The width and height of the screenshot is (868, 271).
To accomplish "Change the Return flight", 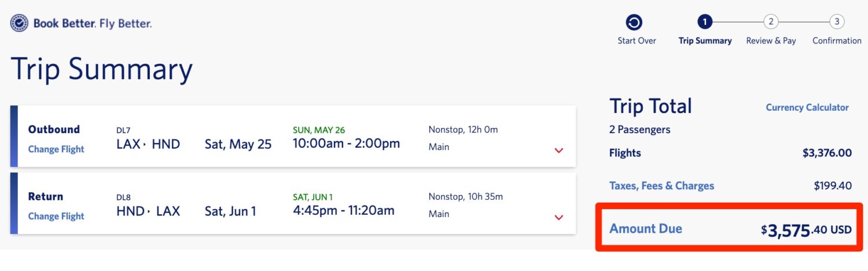I will (x=56, y=217).
